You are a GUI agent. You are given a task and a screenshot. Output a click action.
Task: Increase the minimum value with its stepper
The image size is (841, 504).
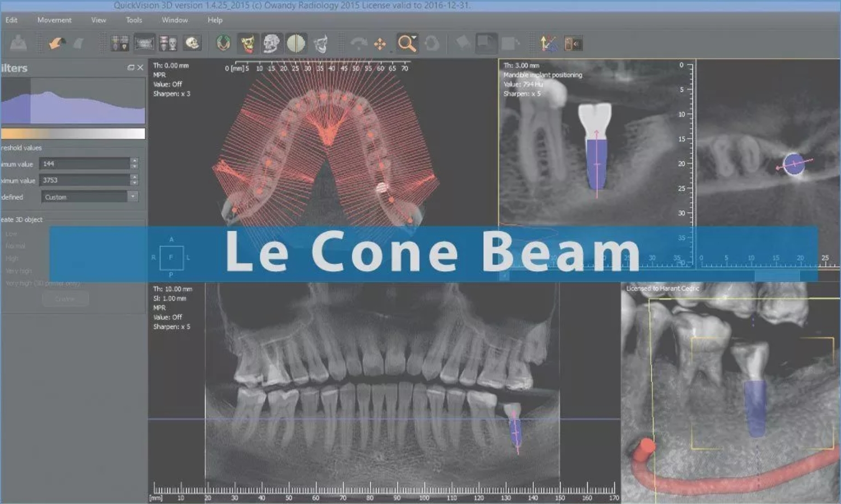coord(134,161)
